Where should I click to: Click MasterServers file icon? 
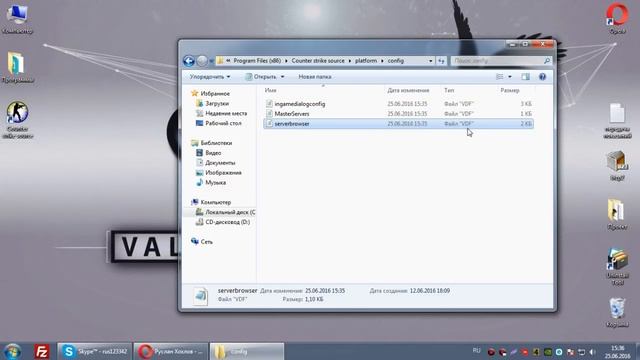tap(269, 114)
